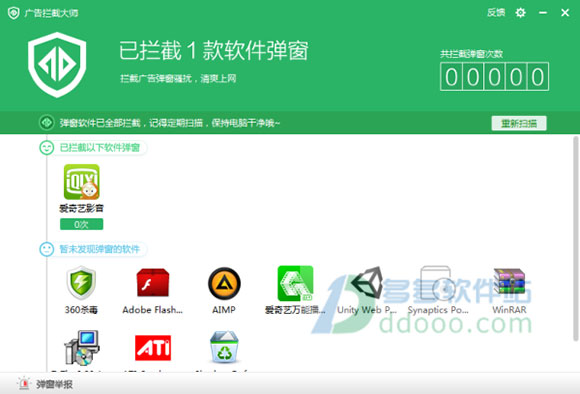The width and height of the screenshot is (580, 394).
Task: Click the siren icon beside 弹窗举报
Action: tap(24, 384)
